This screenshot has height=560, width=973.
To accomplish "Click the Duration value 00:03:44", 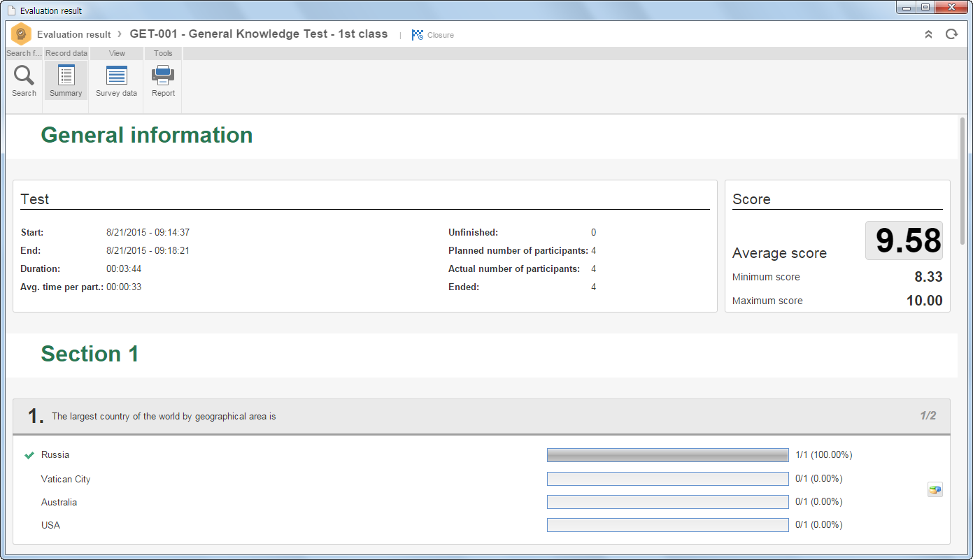I will click(124, 268).
